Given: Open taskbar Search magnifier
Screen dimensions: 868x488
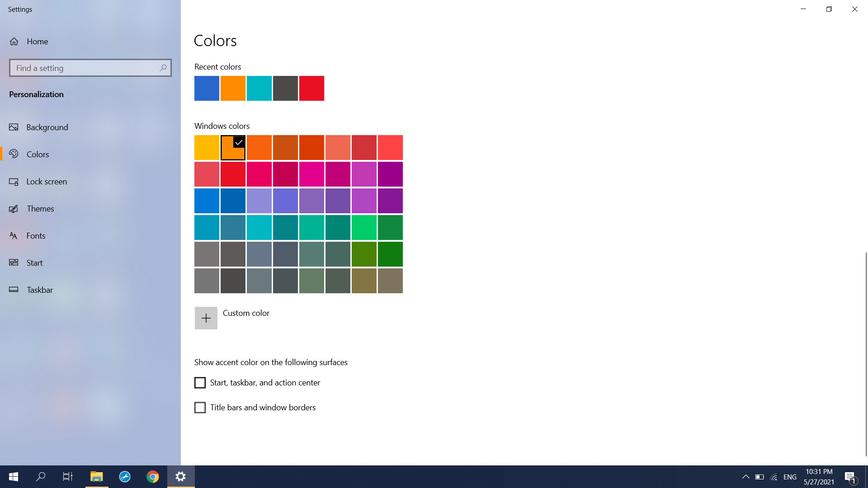Looking at the screenshot, I should 41,477.
